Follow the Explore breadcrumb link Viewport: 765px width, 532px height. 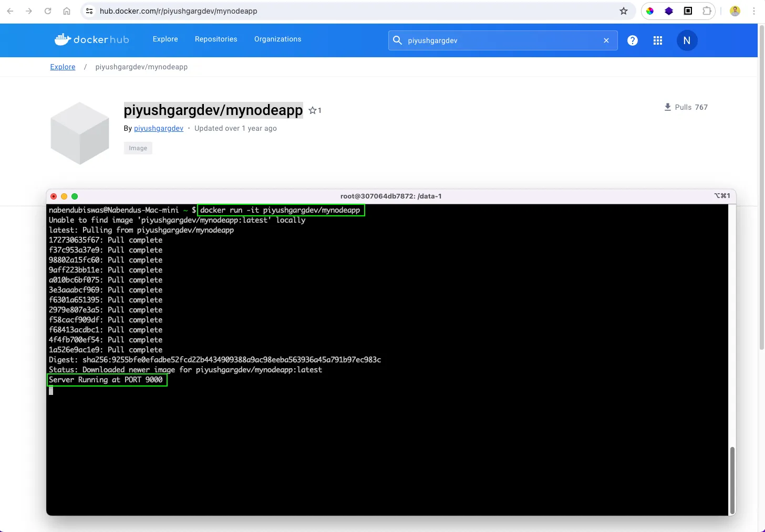[63, 67]
